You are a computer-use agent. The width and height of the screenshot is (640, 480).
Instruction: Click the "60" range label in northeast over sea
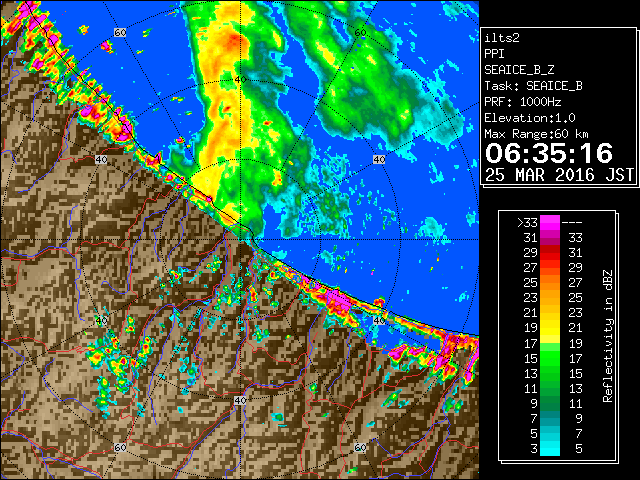coord(360,32)
